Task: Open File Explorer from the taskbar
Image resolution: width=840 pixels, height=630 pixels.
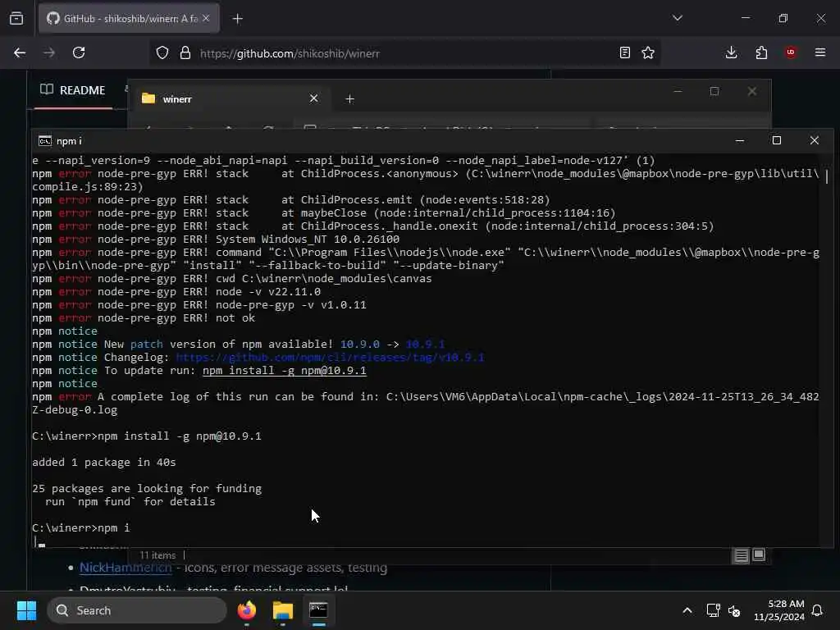Action: click(x=283, y=610)
